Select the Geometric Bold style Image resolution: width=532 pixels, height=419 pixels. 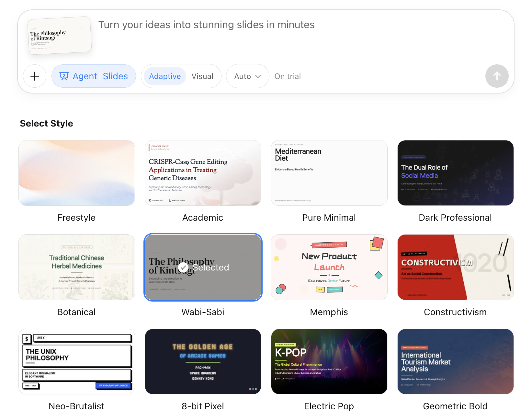[x=455, y=362]
